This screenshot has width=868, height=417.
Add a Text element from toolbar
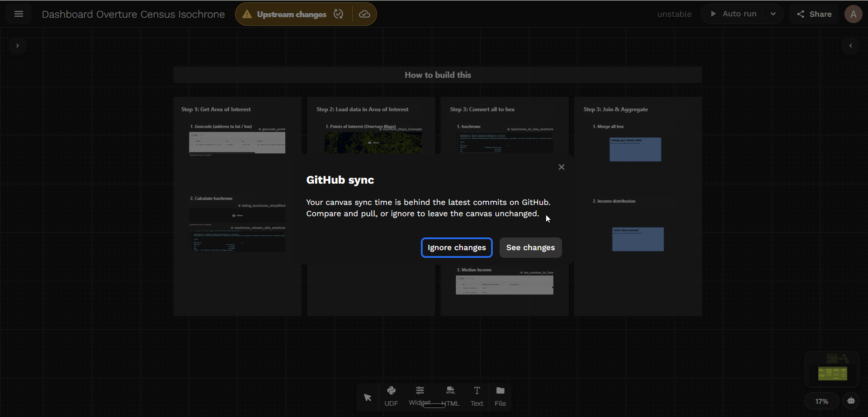pyautogui.click(x=477, y=396)
